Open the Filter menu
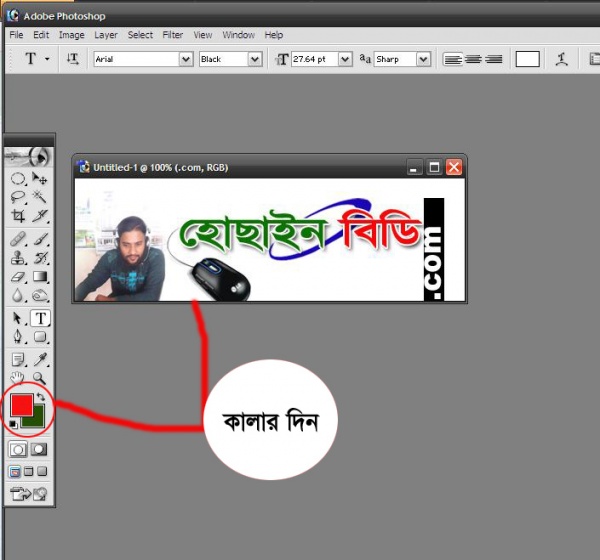The image size is (600, 560). tap(173, 35)
